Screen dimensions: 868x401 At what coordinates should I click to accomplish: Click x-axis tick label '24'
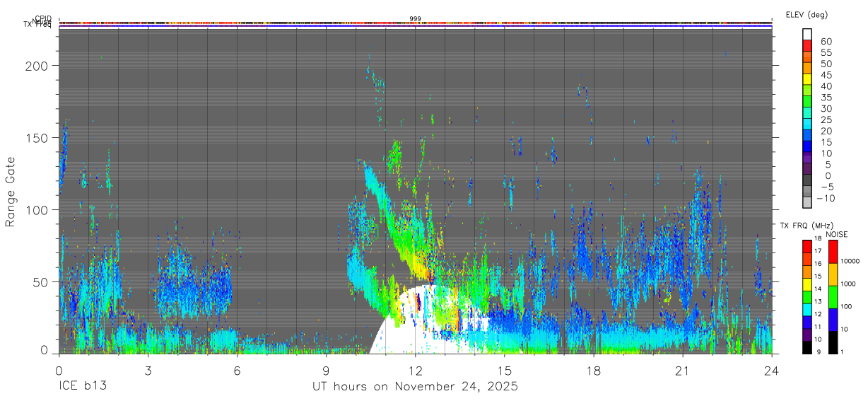[772, 370]
